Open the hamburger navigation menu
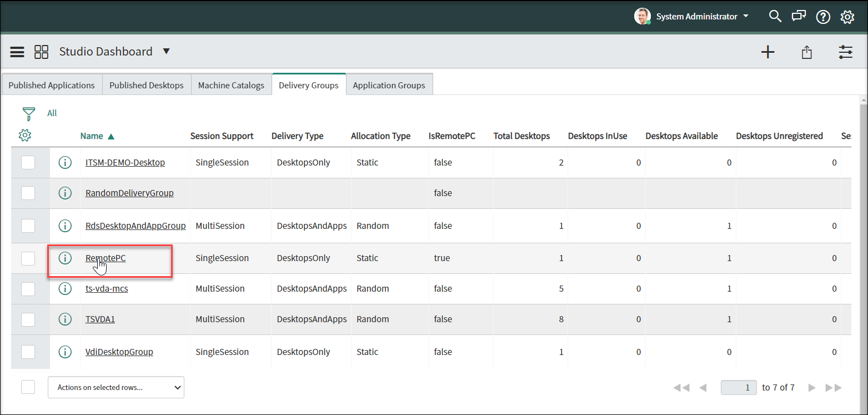 pos(17,52)
